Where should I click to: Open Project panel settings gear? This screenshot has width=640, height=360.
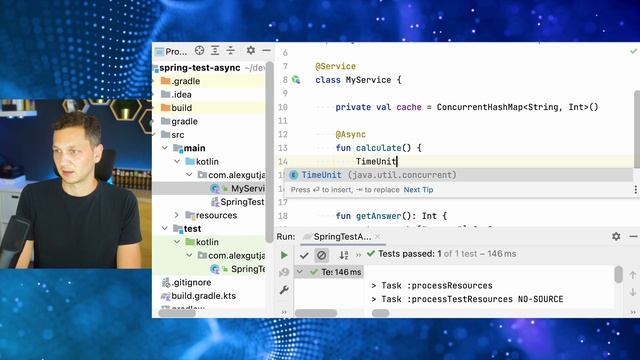tap(251, 51)
